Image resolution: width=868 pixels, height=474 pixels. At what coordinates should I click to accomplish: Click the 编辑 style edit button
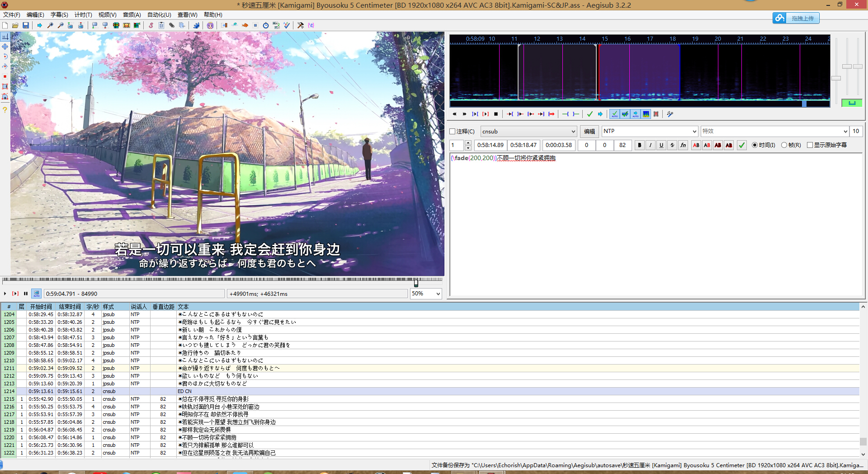coord(590,132)
